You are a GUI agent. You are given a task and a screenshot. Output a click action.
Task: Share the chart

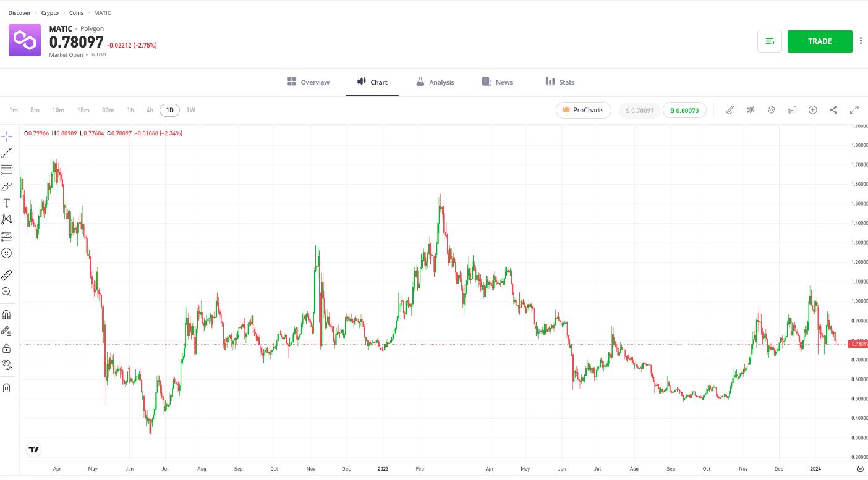coord(833,110)
